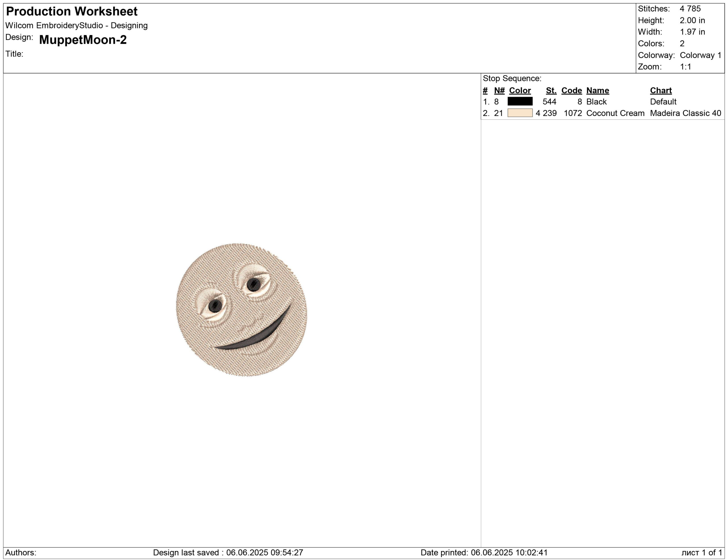Click the Color column header
This screenshot has width=728, height=560.
(x=520, y=90)
